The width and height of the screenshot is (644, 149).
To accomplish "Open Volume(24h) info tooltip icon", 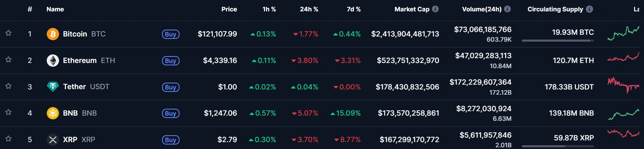I will point(507,9).
